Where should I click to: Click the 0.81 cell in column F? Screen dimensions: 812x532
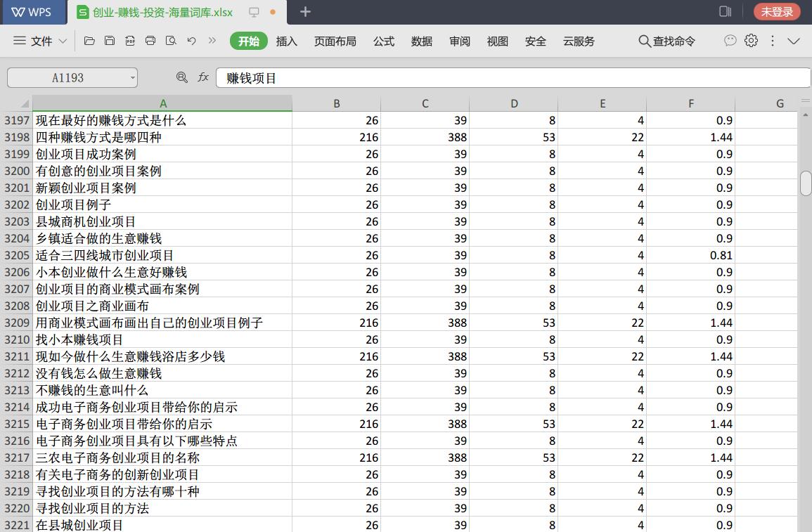pyautogui.click(x=691, y=255)
